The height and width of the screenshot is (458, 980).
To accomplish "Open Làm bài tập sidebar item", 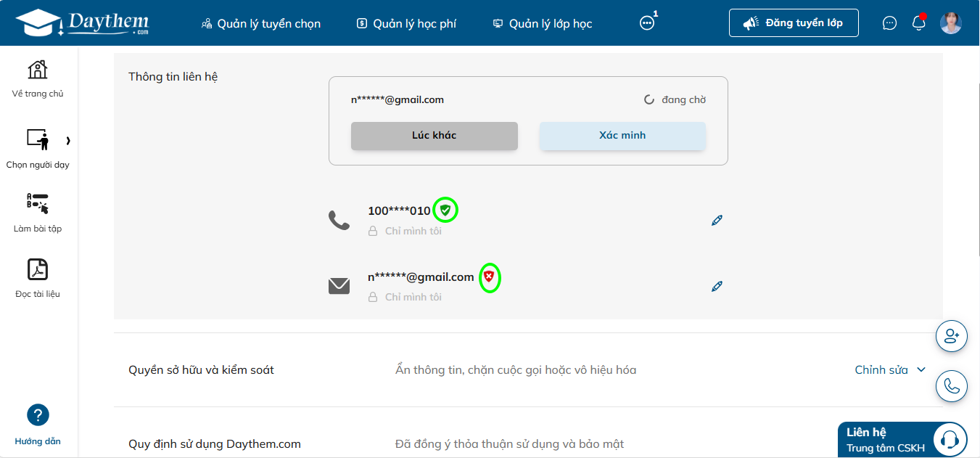I will pos(38,213).
